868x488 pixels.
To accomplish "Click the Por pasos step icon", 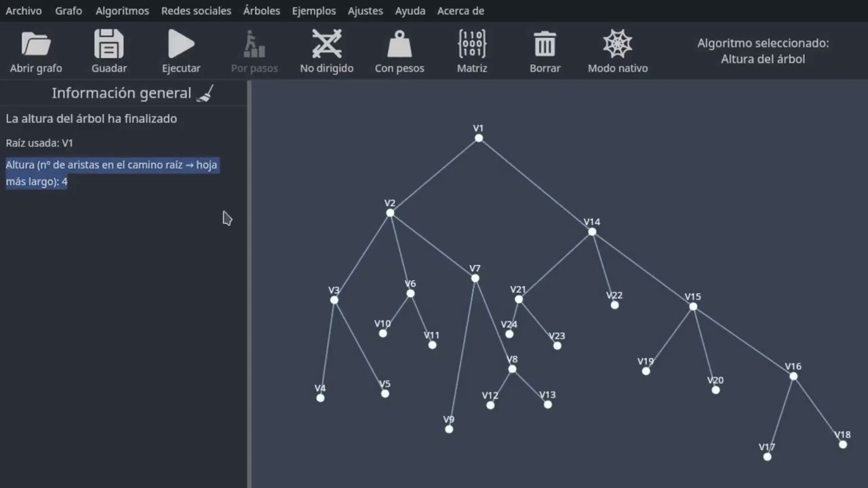I will (254, 44).
